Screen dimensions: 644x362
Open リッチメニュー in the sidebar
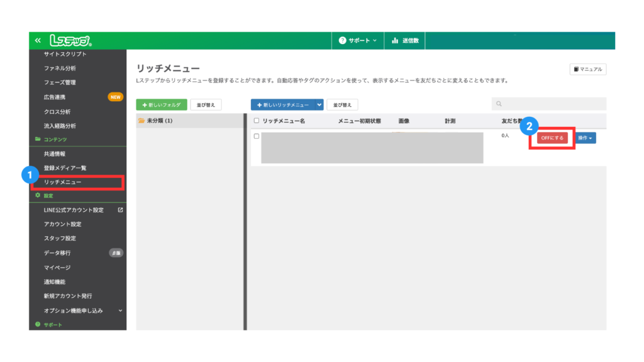(x=63, y=182)
